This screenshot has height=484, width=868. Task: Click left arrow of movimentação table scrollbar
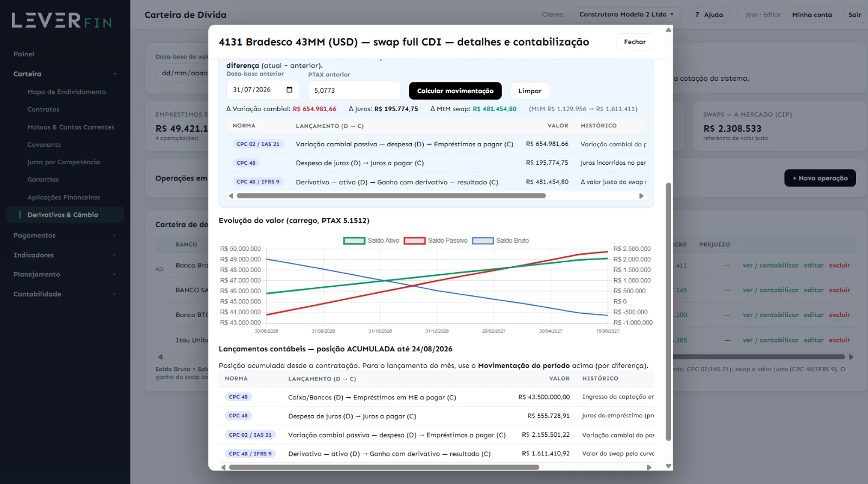tap(231, 196)
